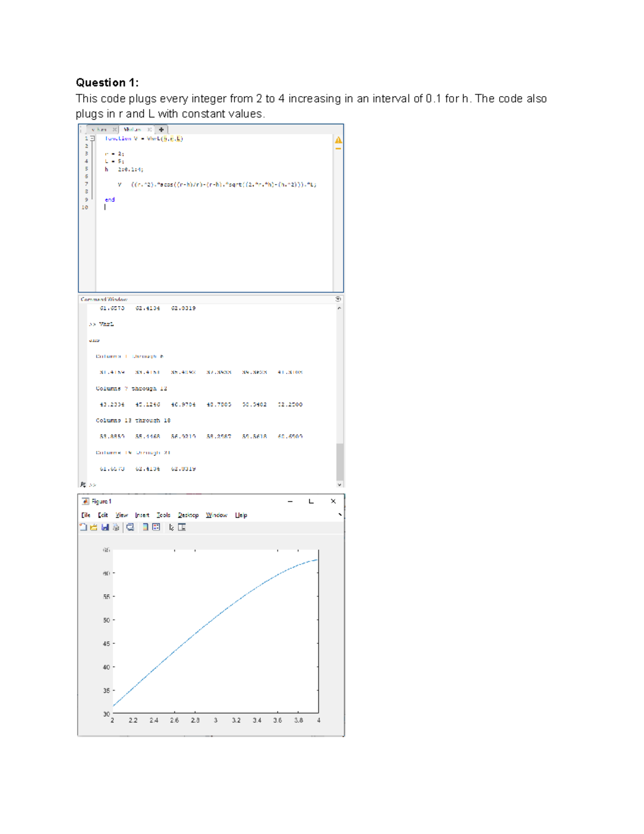Open a file using the figure toolbar Open icon
The width and height of the screenshot is (644, 834).
(95, 527)
